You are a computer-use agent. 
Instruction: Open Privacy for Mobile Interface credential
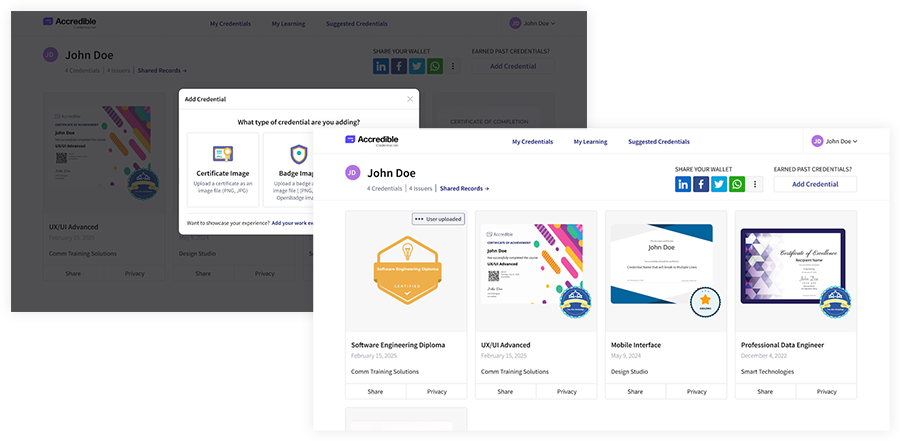697,392
